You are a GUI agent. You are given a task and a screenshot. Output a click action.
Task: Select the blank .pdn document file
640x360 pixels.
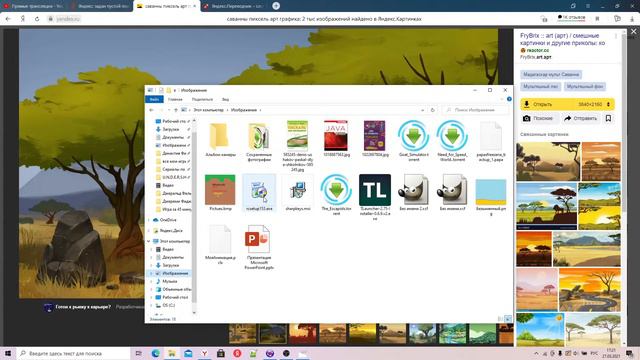coord(220,244)
